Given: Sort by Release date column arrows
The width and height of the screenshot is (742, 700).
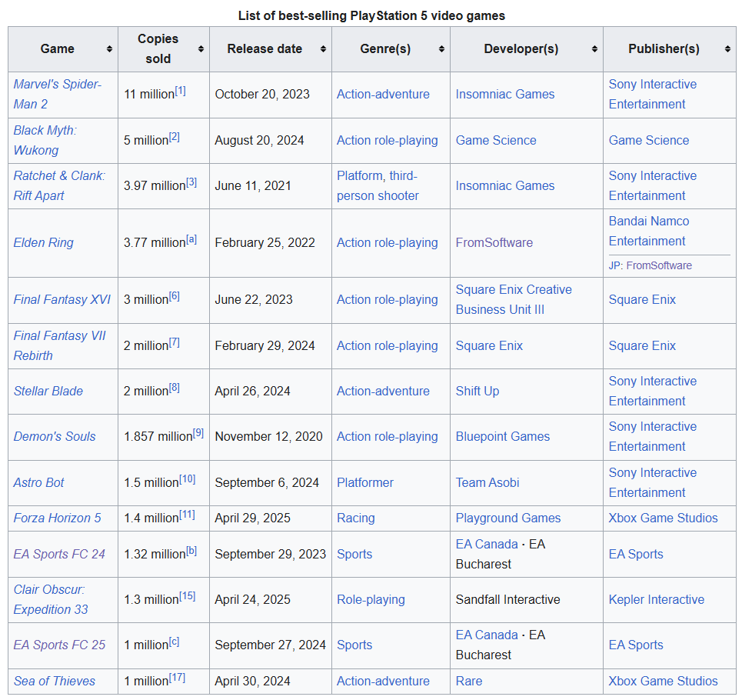Looking at the screenshot, I should [x=323, y=49].
